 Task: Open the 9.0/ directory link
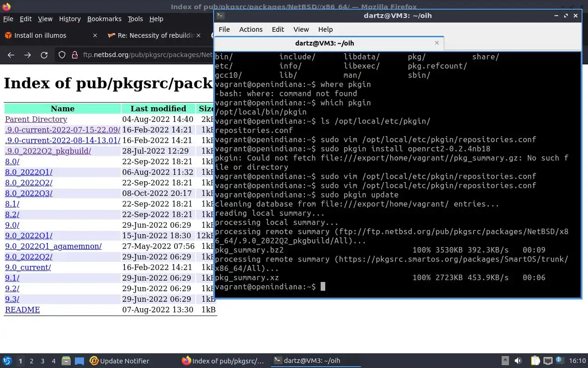pyautogui.click(x=12, y=225)
